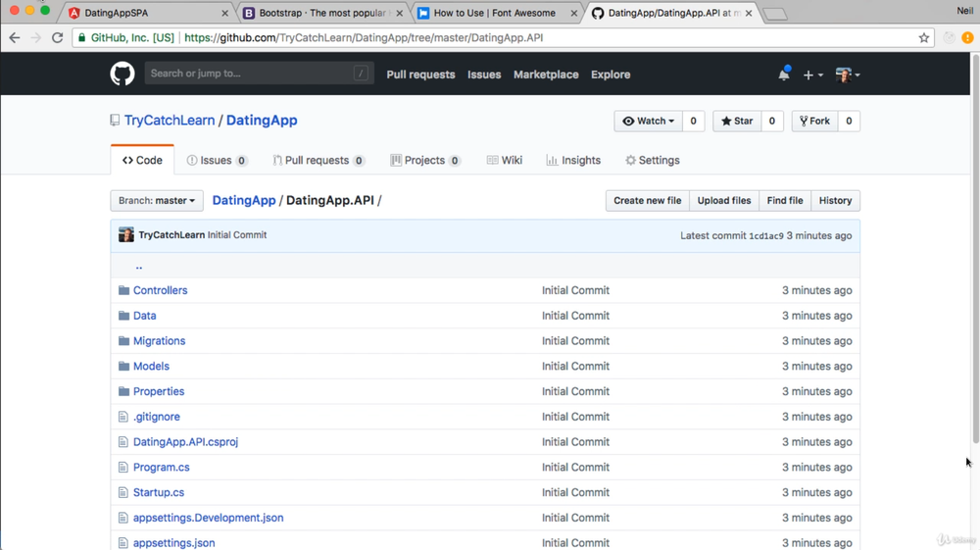Open the Projects tab
This screenshot has width=980, height=550.
tap(425, 161)
